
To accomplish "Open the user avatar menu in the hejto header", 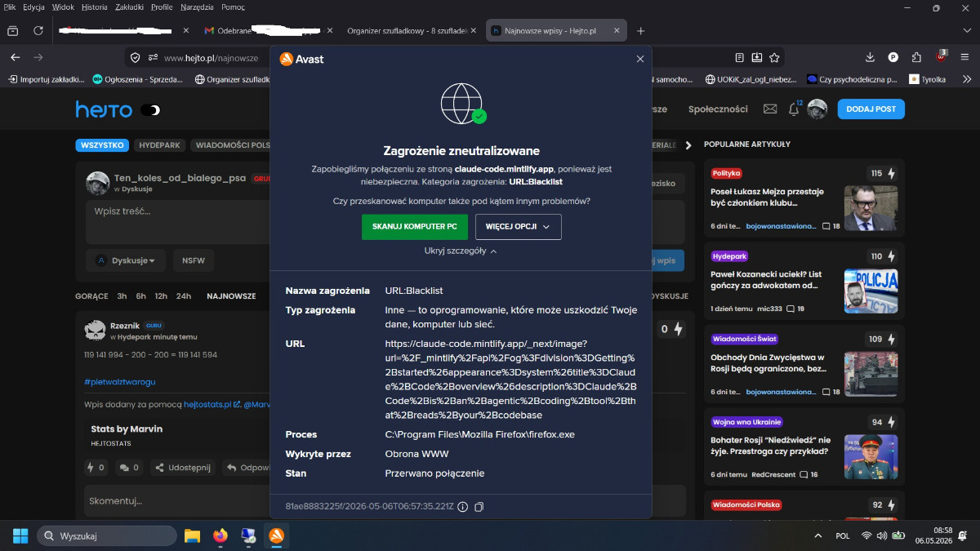I will coord(817,109).
